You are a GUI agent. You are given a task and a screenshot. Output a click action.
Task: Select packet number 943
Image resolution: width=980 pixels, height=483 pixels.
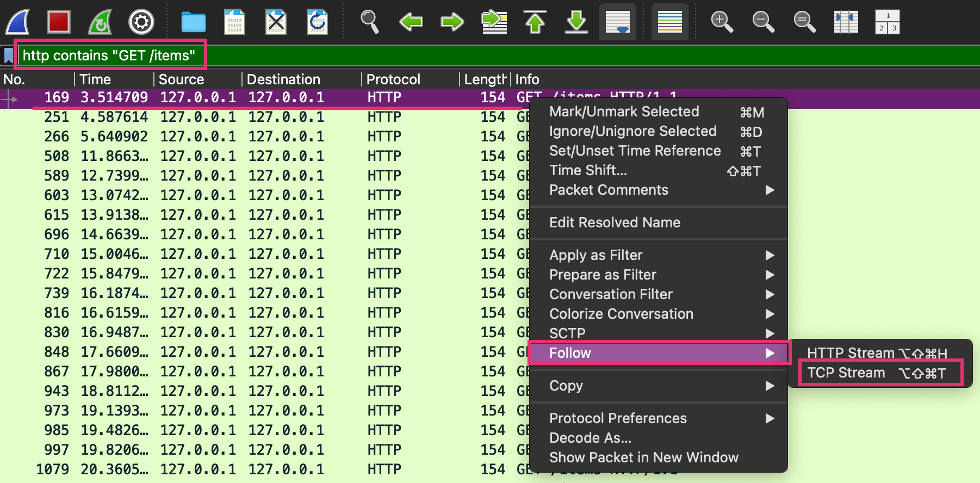(265, 392)
